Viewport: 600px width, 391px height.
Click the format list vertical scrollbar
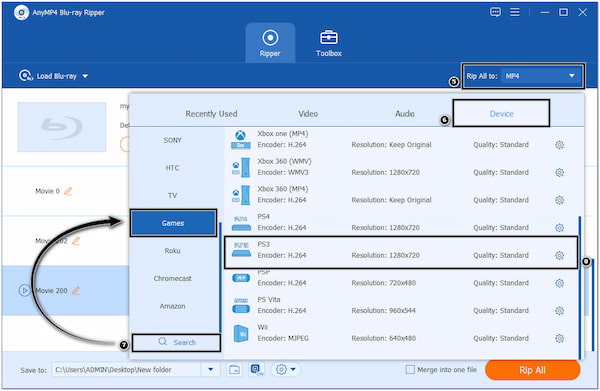[x=580, y=287]
